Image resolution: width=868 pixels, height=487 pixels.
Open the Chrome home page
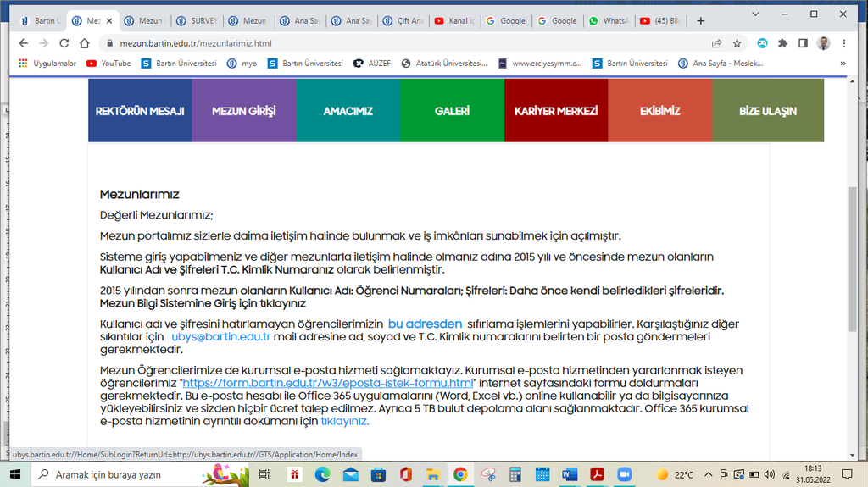(85, 43)
